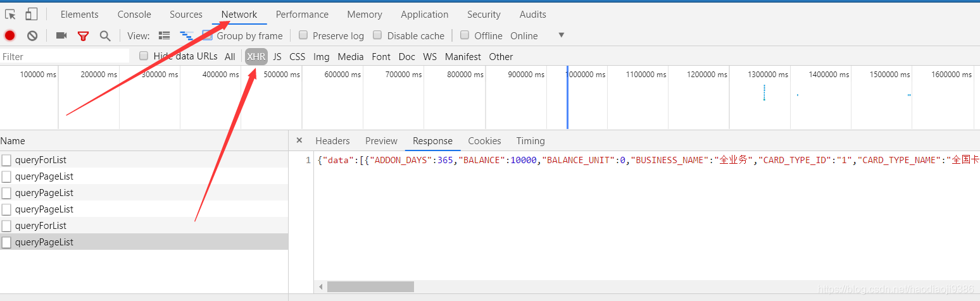This screenshot has height=301, width=980.
Task: Click the 1300000 ms request marks in overview
Action: tap(764, 93)
